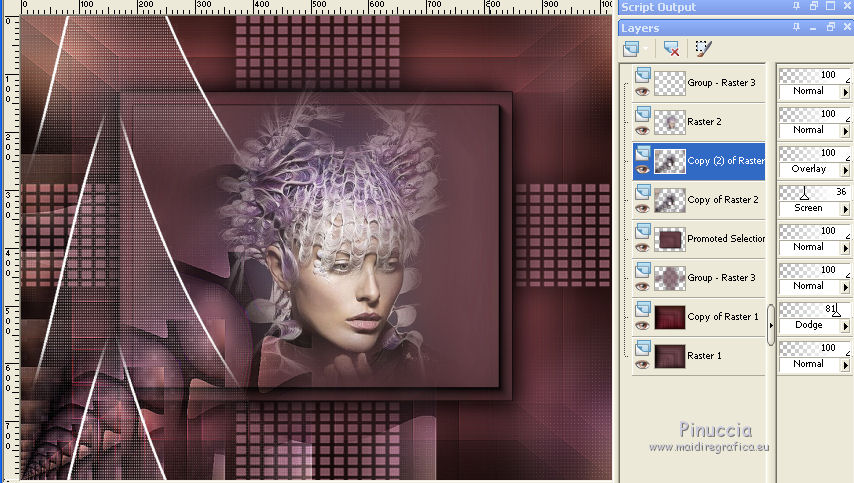Click opacity slider of Copy (2) of Raster layer
854x483 pixels.
pyautogui.click(x=814, y=153)
